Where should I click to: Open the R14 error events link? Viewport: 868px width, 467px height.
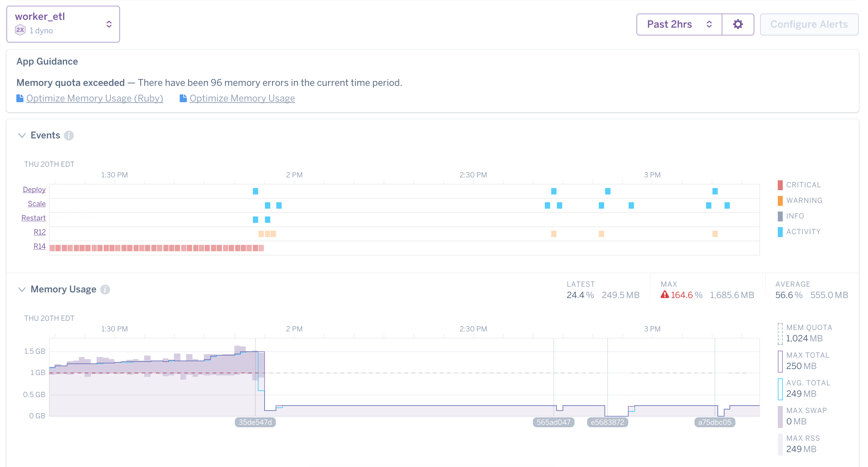(39, 246)
